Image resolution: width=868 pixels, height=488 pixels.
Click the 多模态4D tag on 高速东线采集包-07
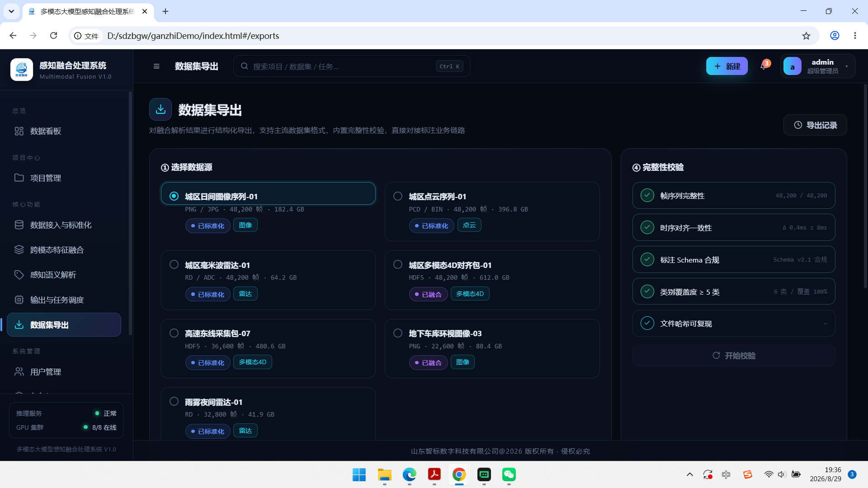pos(253,362)
